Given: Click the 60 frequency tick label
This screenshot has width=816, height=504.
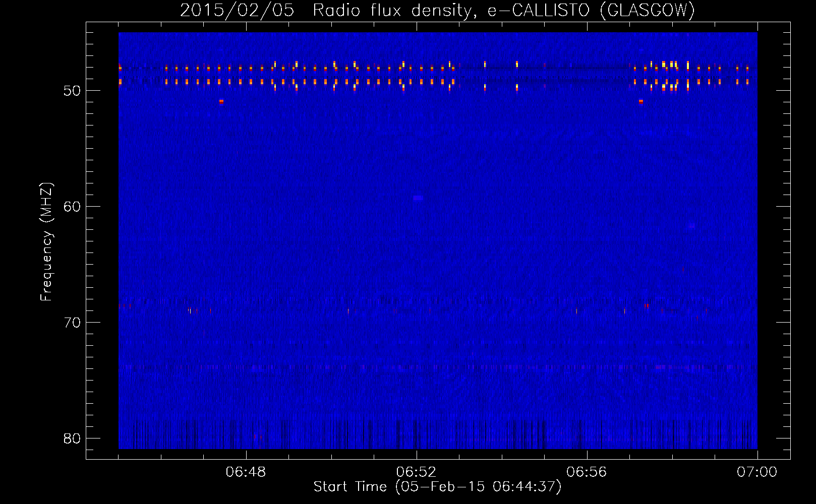Looking at the screenshot, I should point(72,207).
